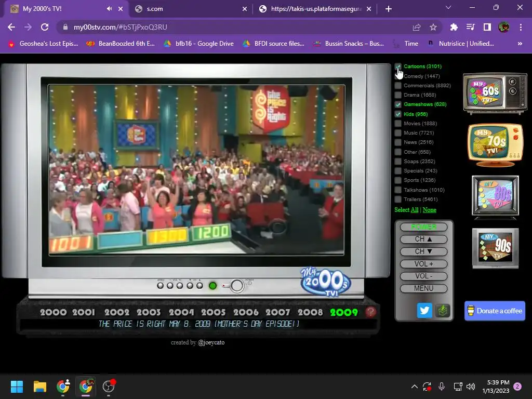The width and height of the screenshot is (532, 399).
Task: Uncheck the Gameshows (628) checkbox
Action: [x=398, y=104]
